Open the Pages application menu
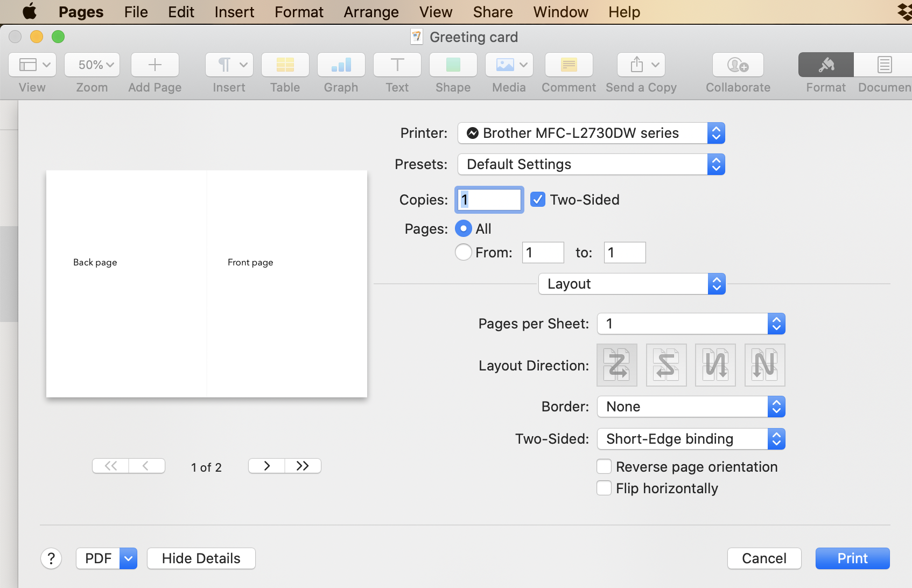The height and width of the screenshot is (588, 912). [81, 12]
